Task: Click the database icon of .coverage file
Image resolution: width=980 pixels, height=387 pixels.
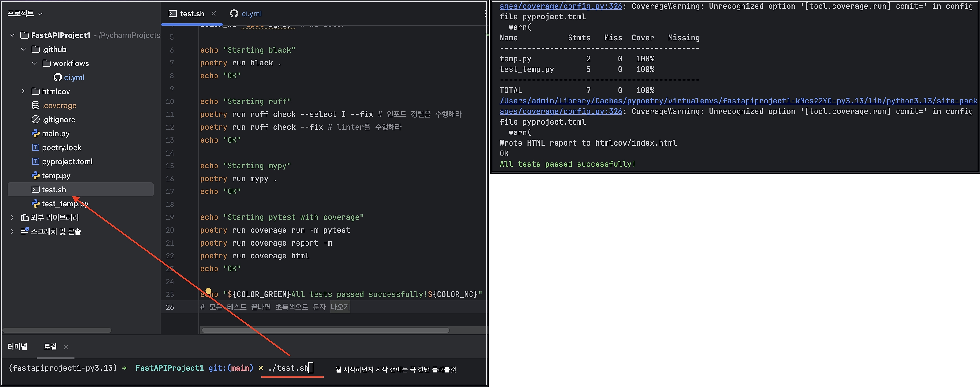Action: 35,106
